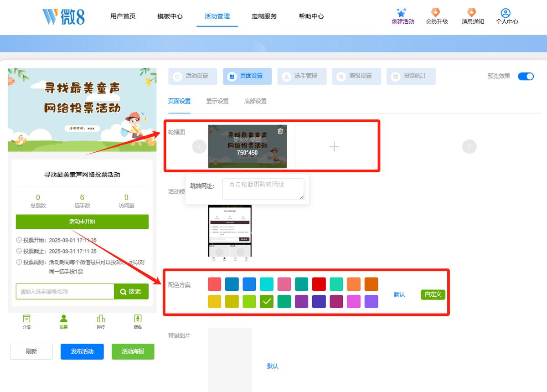Switch to the 高级设置 tab
The width and height of the screenshot is (547, 392).
(356, 76)
